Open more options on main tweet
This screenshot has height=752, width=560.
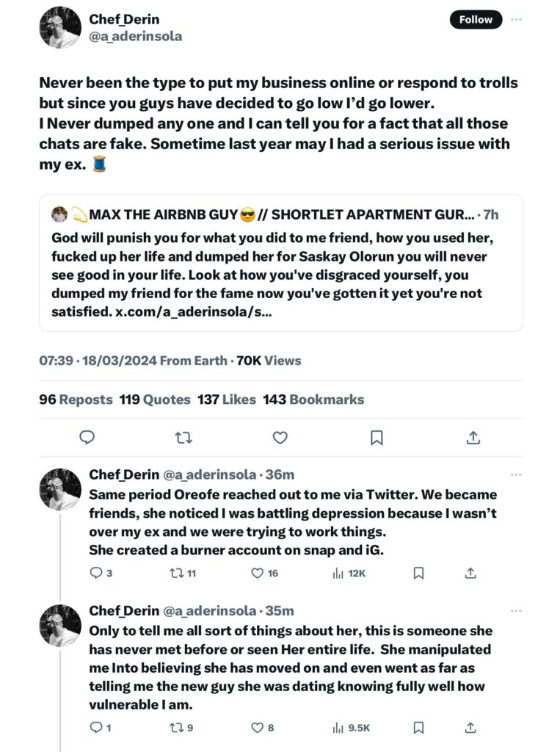(x=517, y=20)
